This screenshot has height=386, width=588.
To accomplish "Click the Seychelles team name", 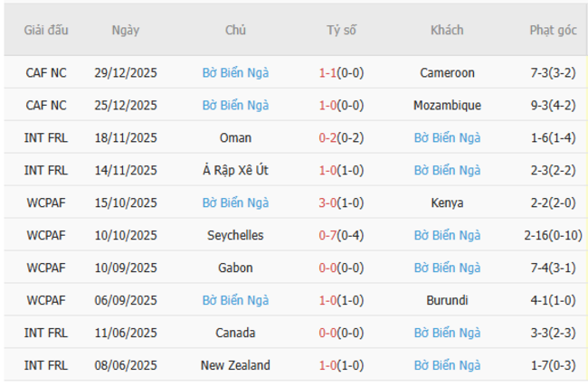I will tap(235, 236).
